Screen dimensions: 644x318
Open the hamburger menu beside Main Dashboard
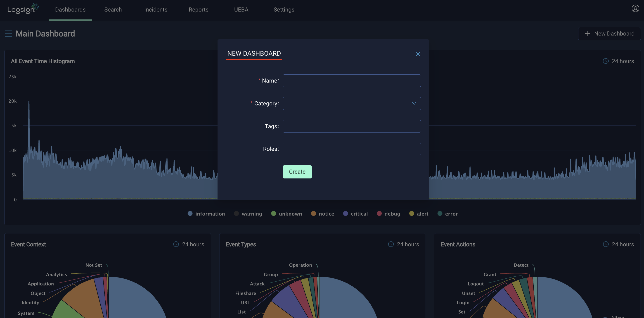click(8, 33)
